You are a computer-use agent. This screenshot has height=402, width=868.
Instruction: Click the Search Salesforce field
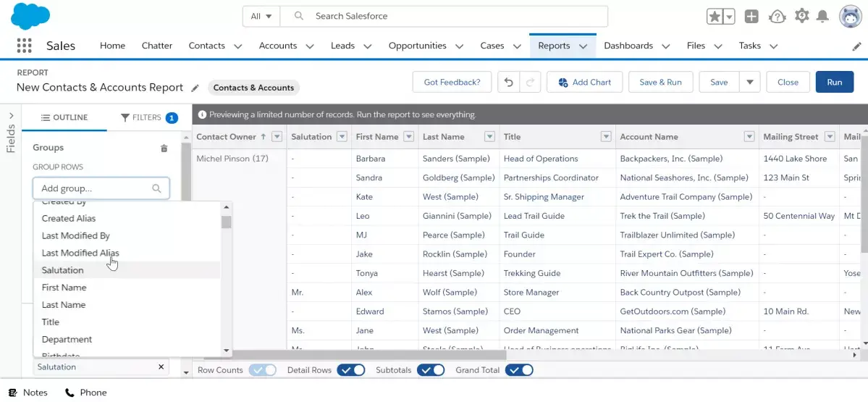(x=444, y=16)
